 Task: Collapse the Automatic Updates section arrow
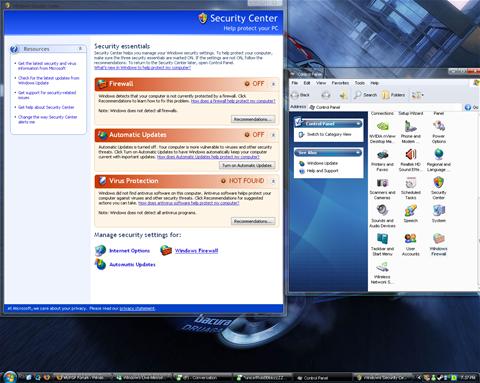(x=273, y=135)
